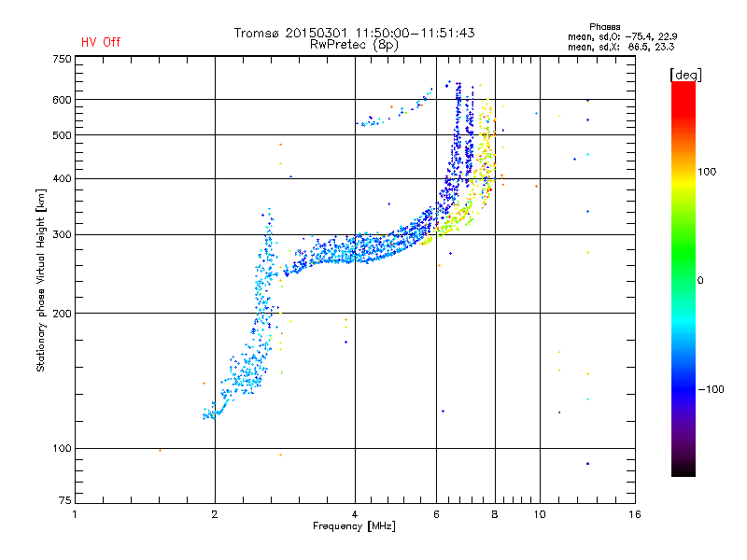Click colorbar tick label '0'
Image resolution: width=747 pixels, height=560 pixels.
[700, 281]
